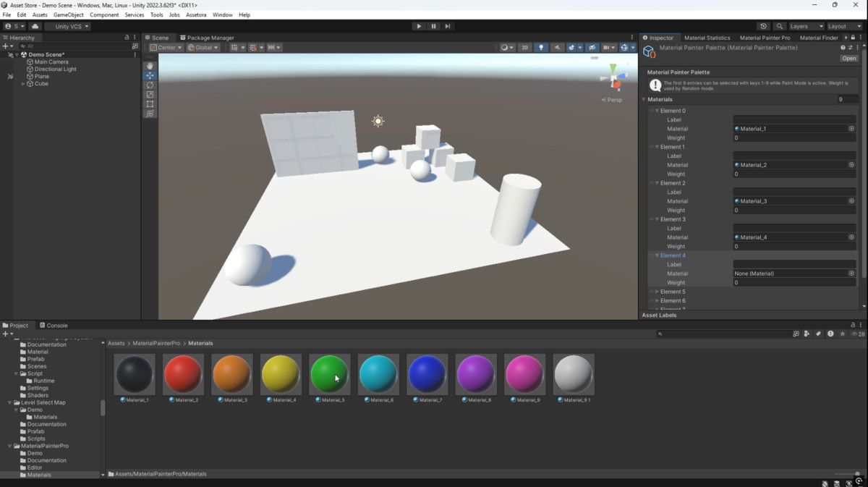Collapse Element 0 in Materials list
This screenshot has height=487, width=868.
point(658,111)
